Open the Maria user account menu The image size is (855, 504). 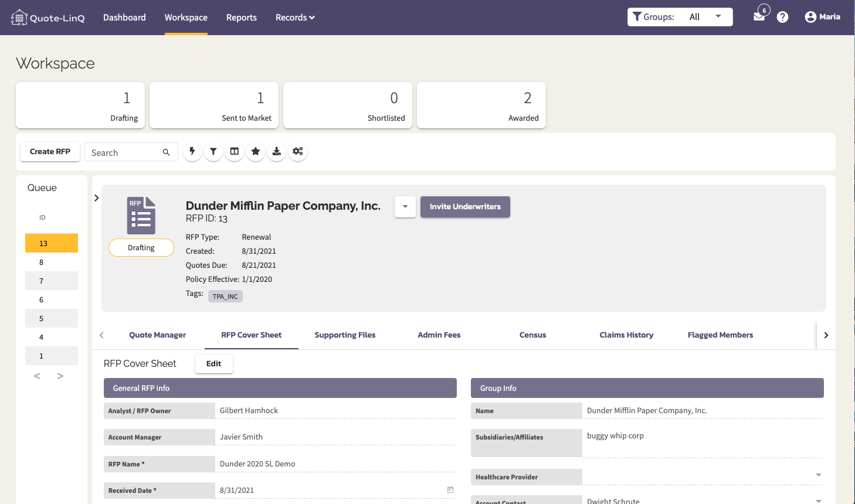(x=822, y=17)
